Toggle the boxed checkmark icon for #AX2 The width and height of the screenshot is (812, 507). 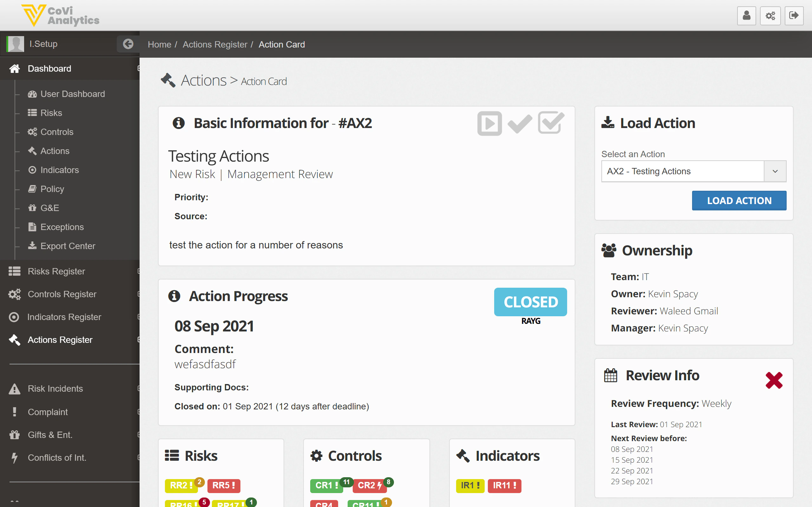point(551,123)
